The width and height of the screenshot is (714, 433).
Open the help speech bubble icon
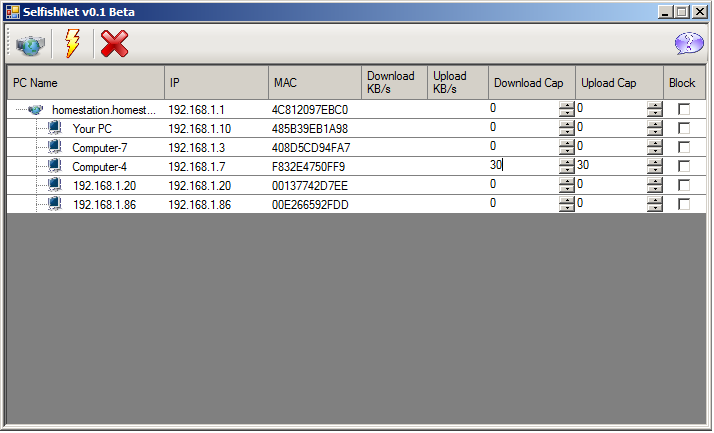click(689, 45)
